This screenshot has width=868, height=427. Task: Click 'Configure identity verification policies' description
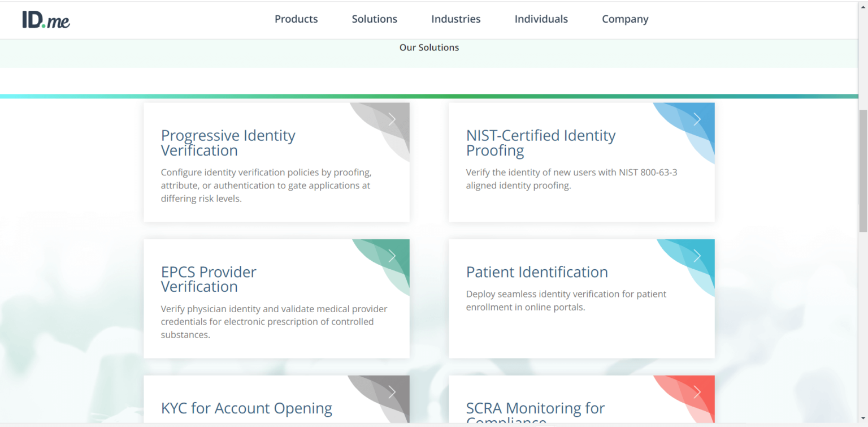point(266,186)
